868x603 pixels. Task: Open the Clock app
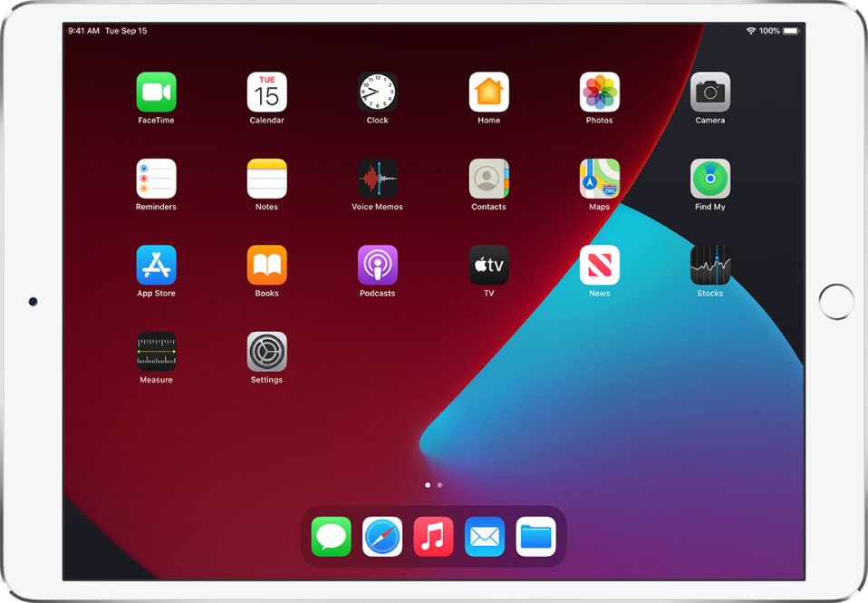coord(377,90)
